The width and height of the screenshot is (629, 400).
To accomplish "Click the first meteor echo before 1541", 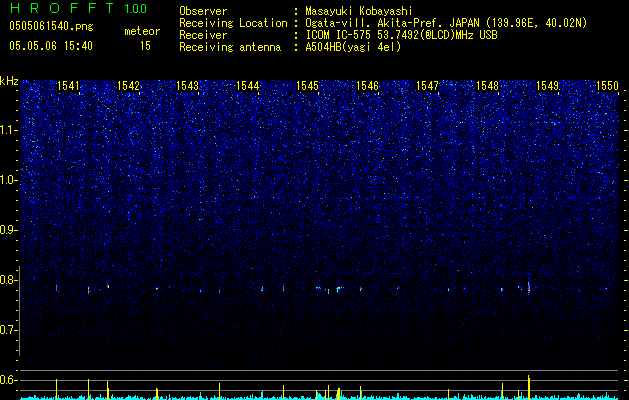I will coord(57,288).
